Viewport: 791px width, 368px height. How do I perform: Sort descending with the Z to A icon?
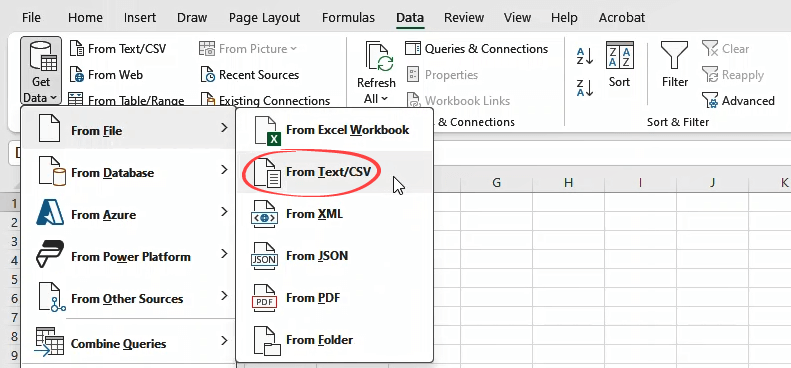pos(585,87)
